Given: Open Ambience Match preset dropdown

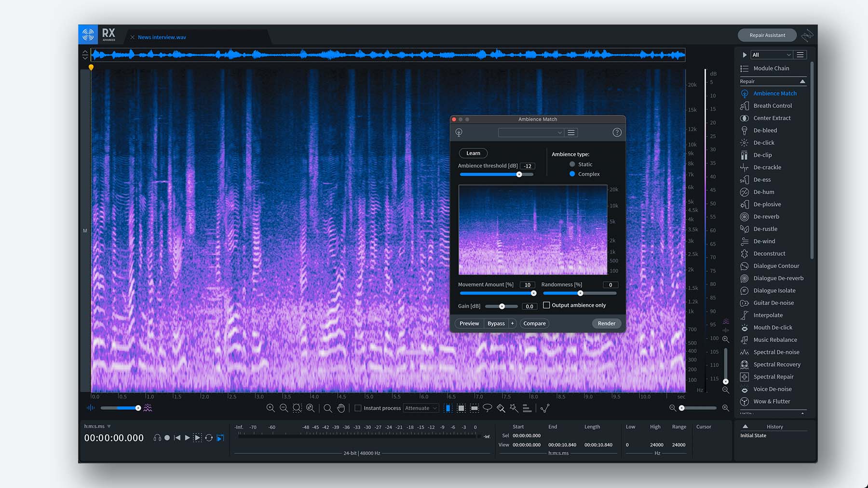Looking at the screenshot, I should point(530,132).
